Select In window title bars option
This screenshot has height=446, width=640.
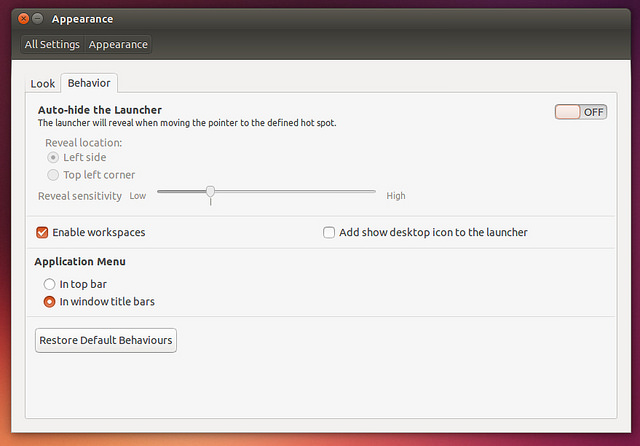pos(49,302)
